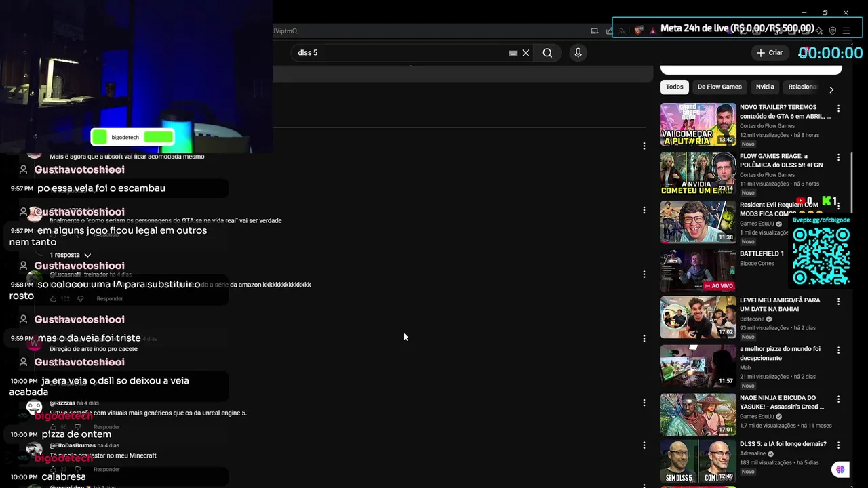Dislike the ElfoDasBrumas Minecraft comment
This screenshot has width=868, height=488.
click(x=77, y=469)
